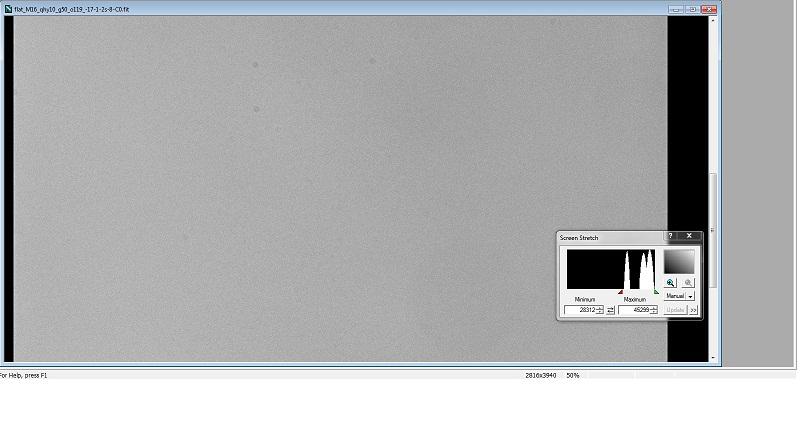Click the green maximum marker under histogram

pos(656,292)
